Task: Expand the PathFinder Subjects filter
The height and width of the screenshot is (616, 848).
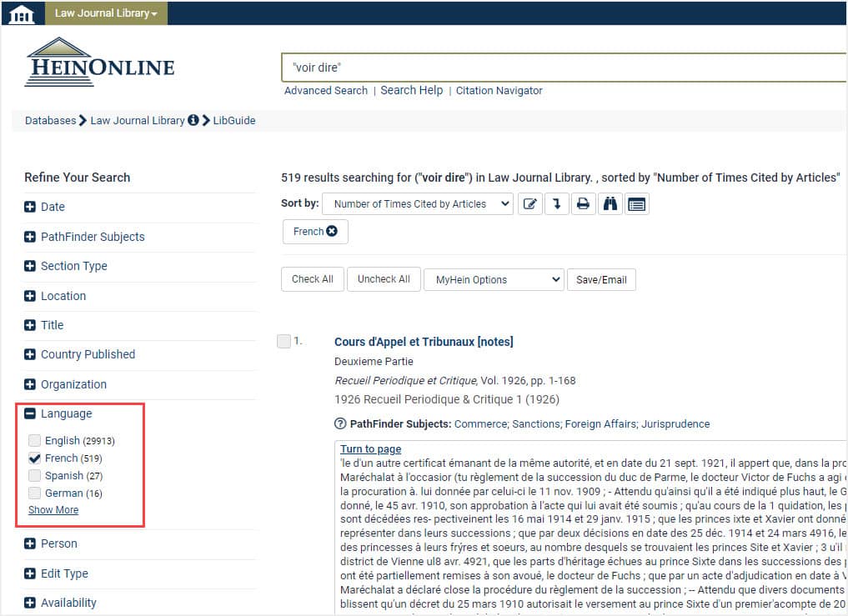Action: [30, 237]
